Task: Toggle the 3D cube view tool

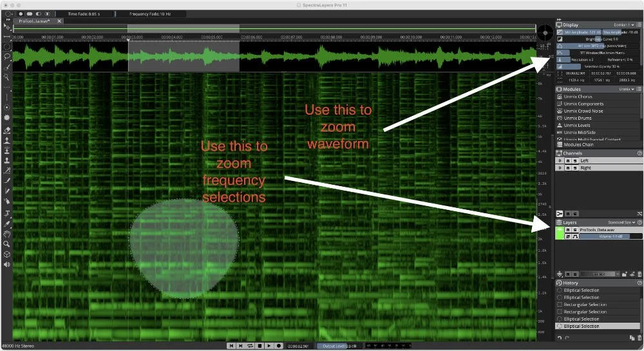Action: 7,254
